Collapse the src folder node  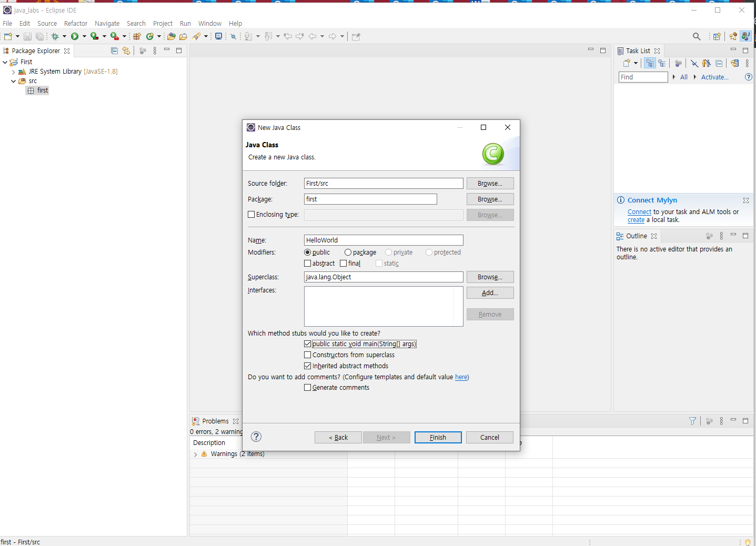pyautogui.click(x=14, y=81)
